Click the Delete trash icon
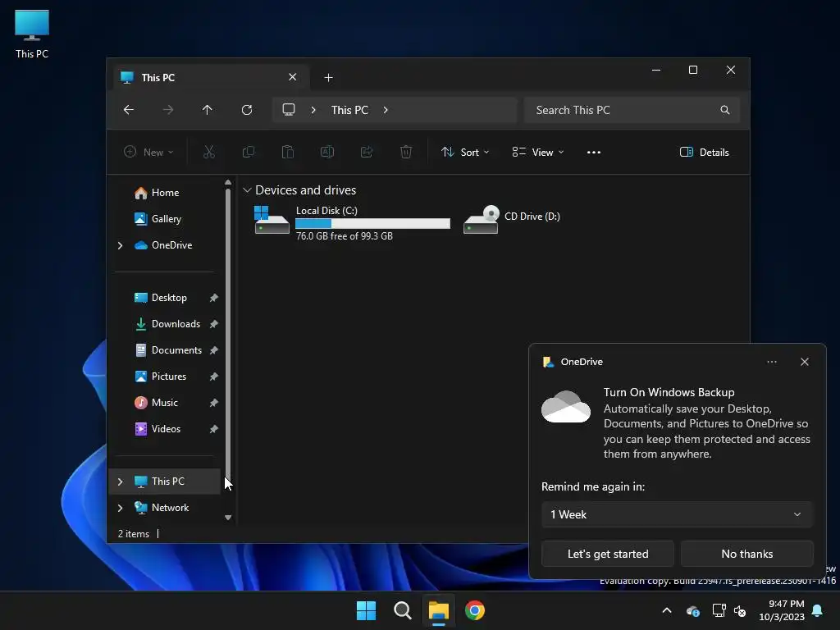Image resolution: width=840 pixels, height=630 pixels. (x=406, y=152)
